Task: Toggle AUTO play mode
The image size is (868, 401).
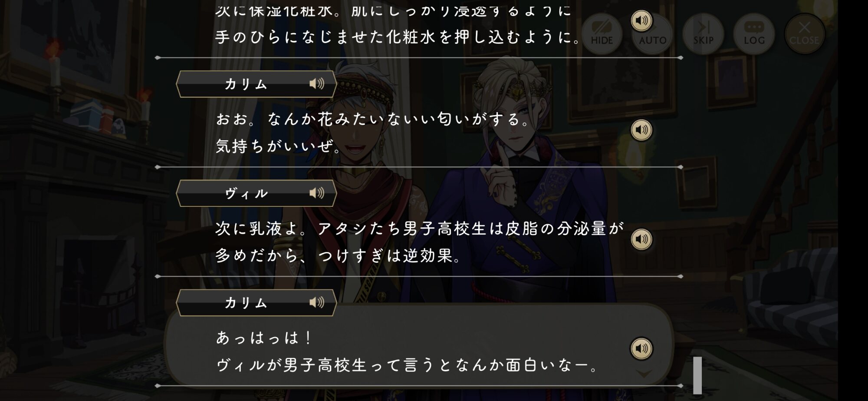Action: tap(652, 34)
